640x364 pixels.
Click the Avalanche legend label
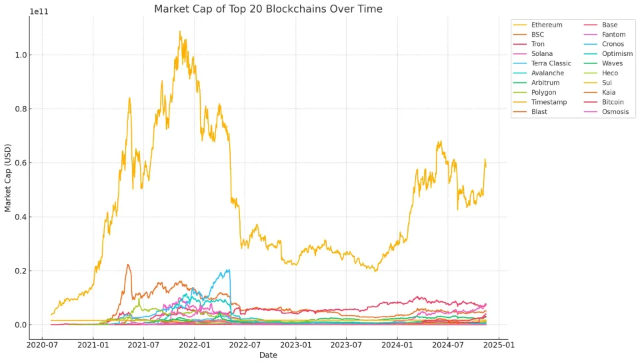click(x=547, y=73)
